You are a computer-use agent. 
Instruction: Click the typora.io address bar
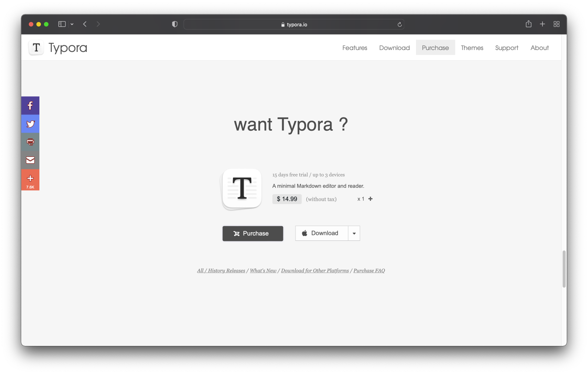[294, 24]
